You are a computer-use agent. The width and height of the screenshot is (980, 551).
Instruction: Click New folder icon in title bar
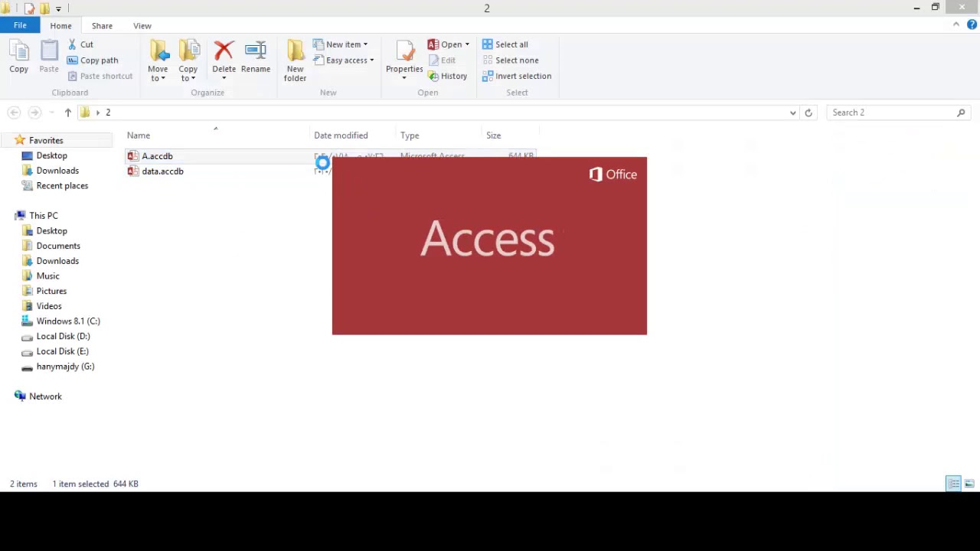pyautogui.click(x=44, y=8)
